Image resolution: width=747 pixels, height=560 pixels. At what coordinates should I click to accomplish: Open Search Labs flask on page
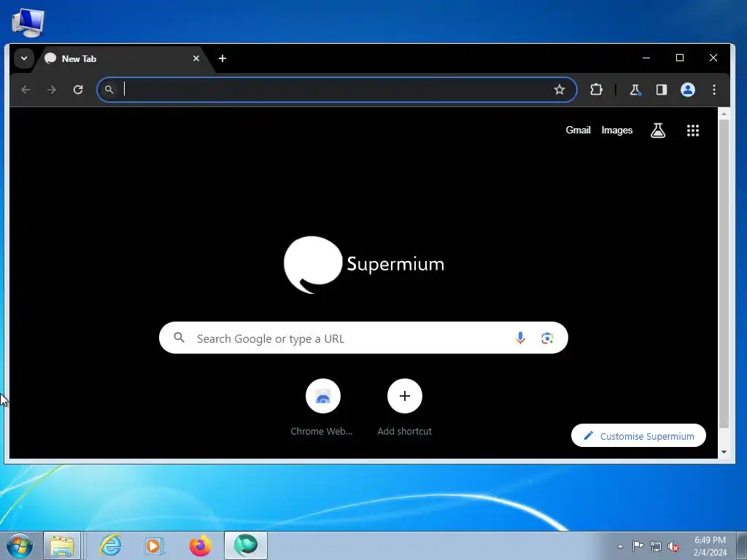click(x=658, y=130)
